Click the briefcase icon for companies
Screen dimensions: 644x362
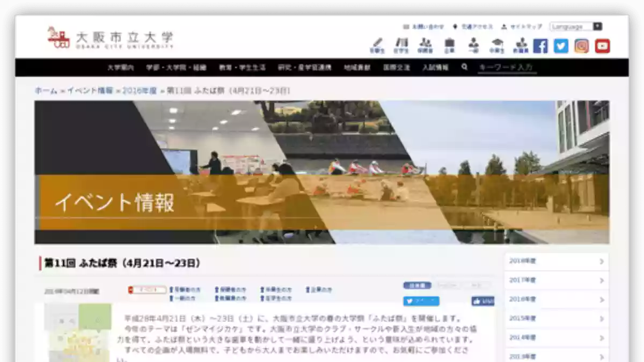click(449, 45)
